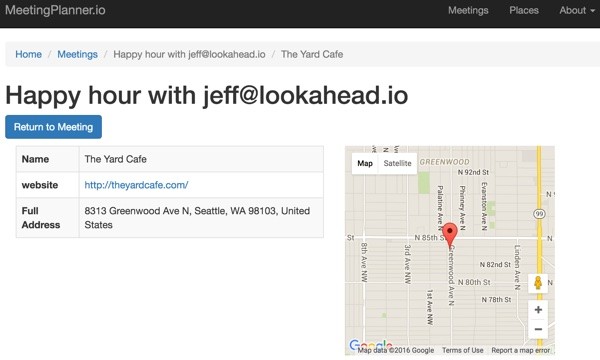The height and width of the screenshot is (360, 600).
Task: Go to Meetings breadcrumb link
Action: point(77,54)
